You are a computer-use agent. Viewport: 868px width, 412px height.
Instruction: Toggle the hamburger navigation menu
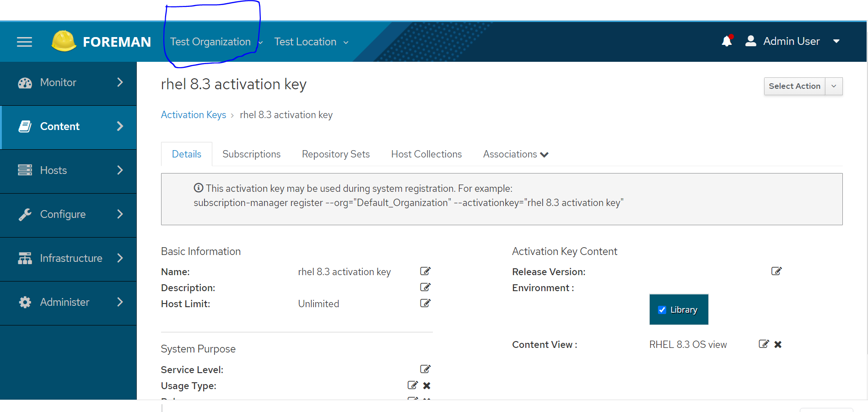tap(24, 42)
